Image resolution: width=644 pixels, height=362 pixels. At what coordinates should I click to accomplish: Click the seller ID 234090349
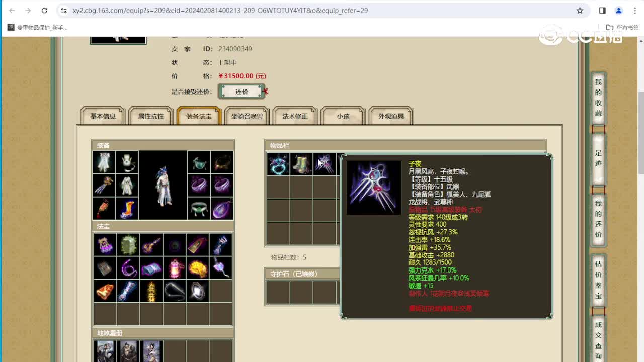235,49
